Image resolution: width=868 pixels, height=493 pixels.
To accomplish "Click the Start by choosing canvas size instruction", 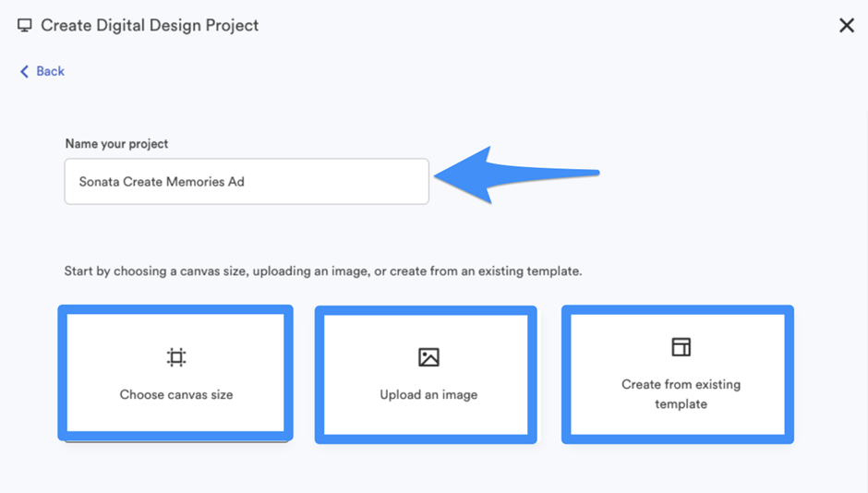I will pyautogui.click(x=323, y=271).
